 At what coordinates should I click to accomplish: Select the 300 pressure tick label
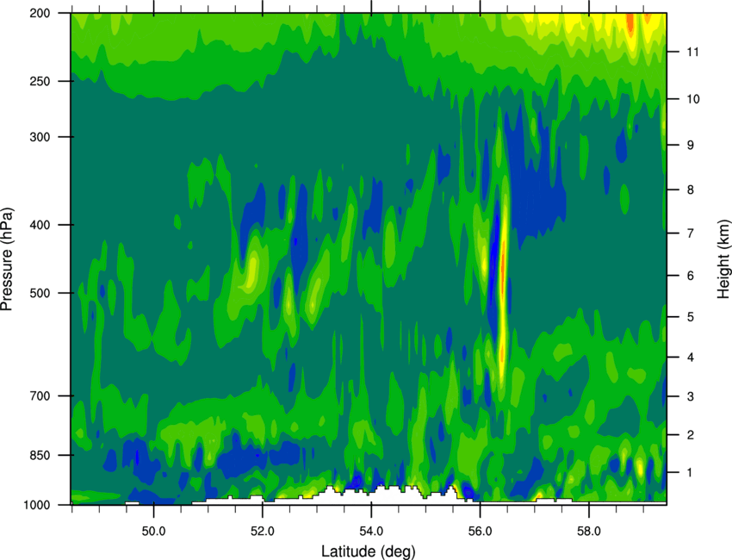tap(40, 137)
